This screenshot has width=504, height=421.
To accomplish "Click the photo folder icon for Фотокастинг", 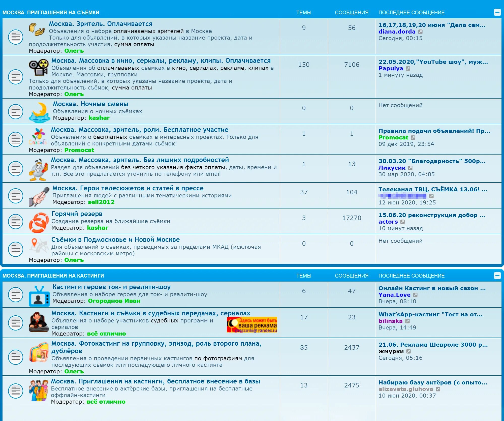I will 39,352.
